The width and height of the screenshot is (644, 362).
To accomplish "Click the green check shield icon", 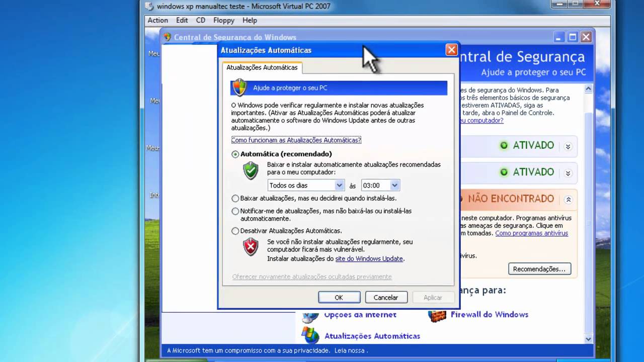I will 251,170.
